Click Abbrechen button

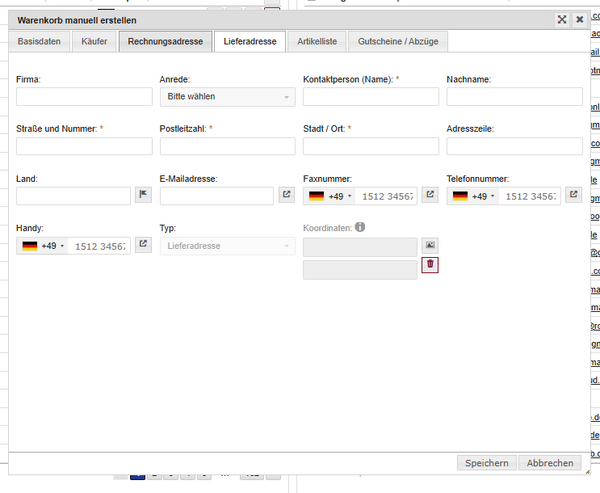pyautogui.click(x=550, y=463)
